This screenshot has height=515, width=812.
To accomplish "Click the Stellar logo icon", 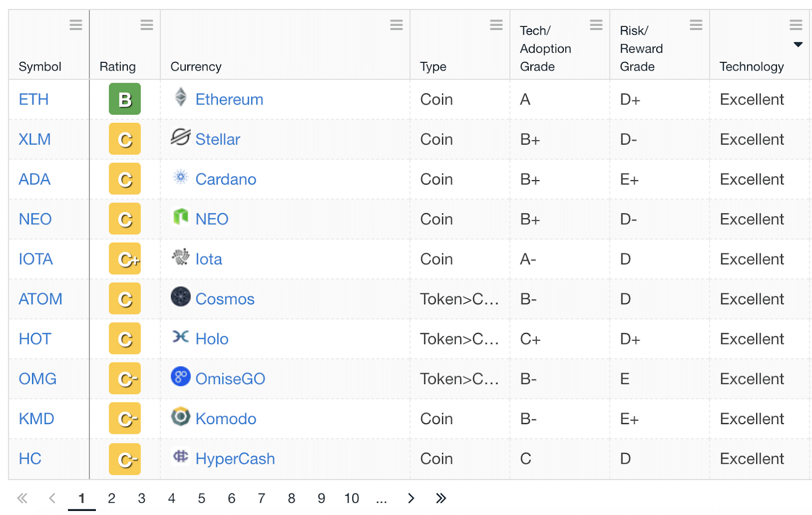I will pos(181,137).
